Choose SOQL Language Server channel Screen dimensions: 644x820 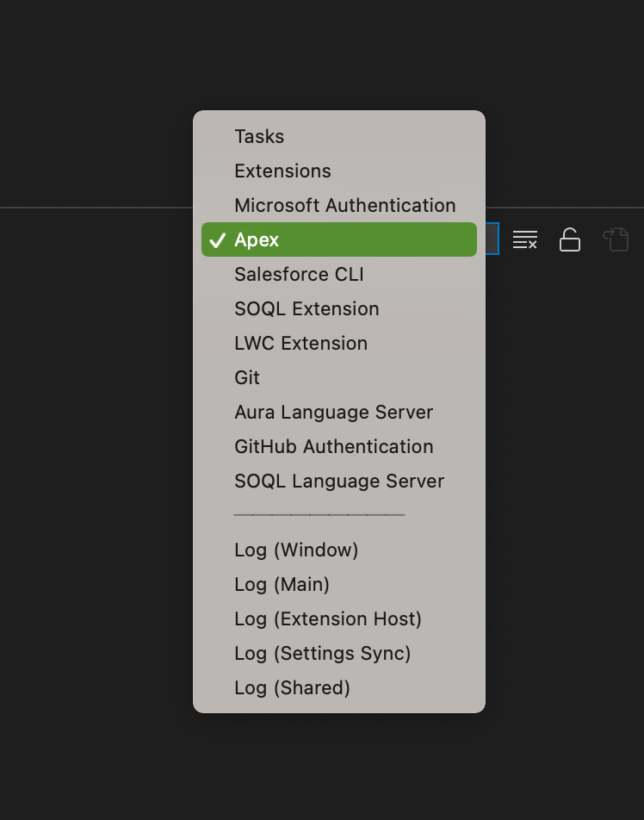pyautogui.click(x=338, y=481)
